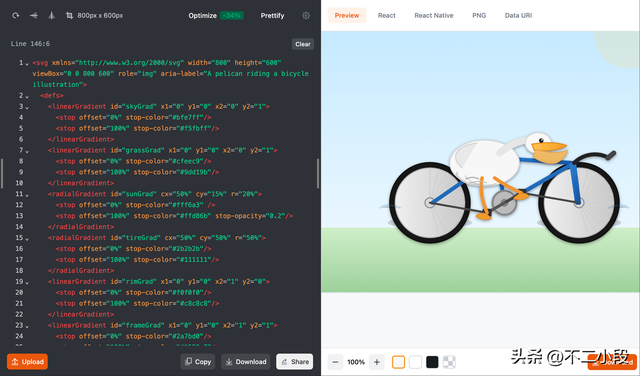Viewport: 640px width, 376px height.
Task: Upload an SVG file
Action: click(27, 362)
